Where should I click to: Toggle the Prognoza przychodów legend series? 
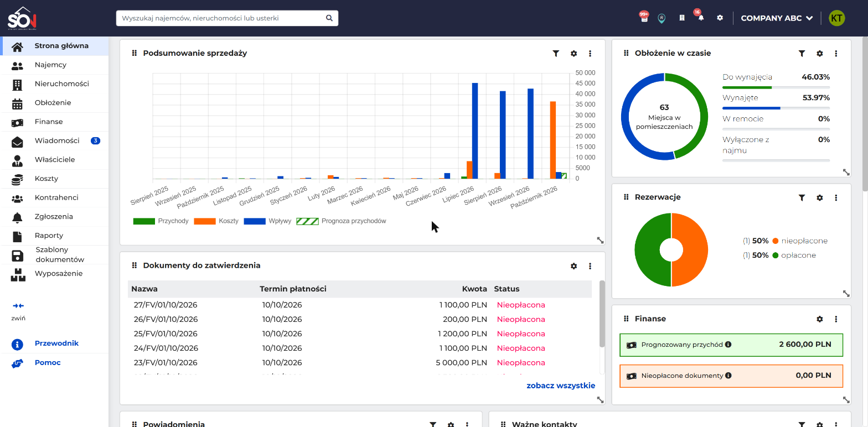[342, 221]
